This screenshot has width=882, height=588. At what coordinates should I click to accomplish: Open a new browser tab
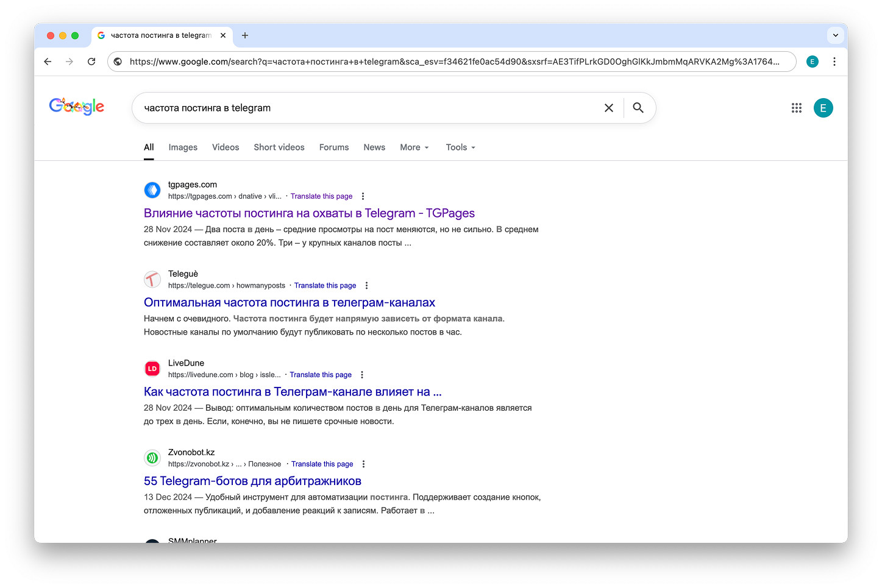coord(245,35)
